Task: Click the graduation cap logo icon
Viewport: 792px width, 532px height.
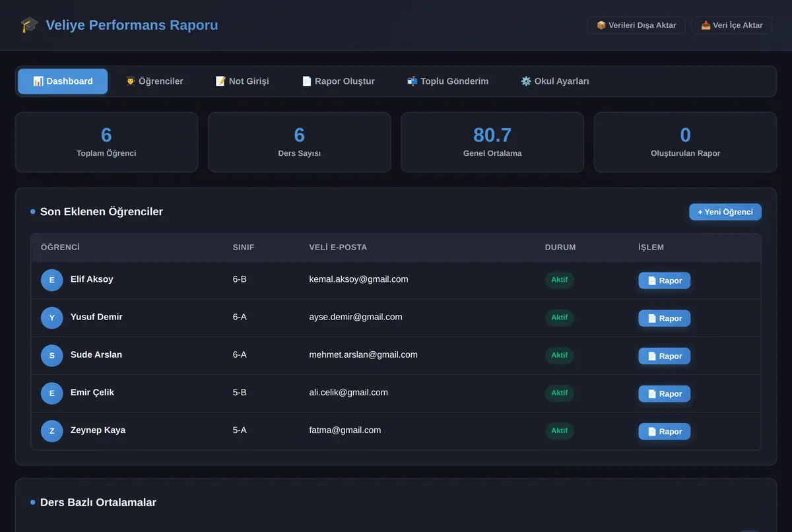Action: click(x=30, y=25)
